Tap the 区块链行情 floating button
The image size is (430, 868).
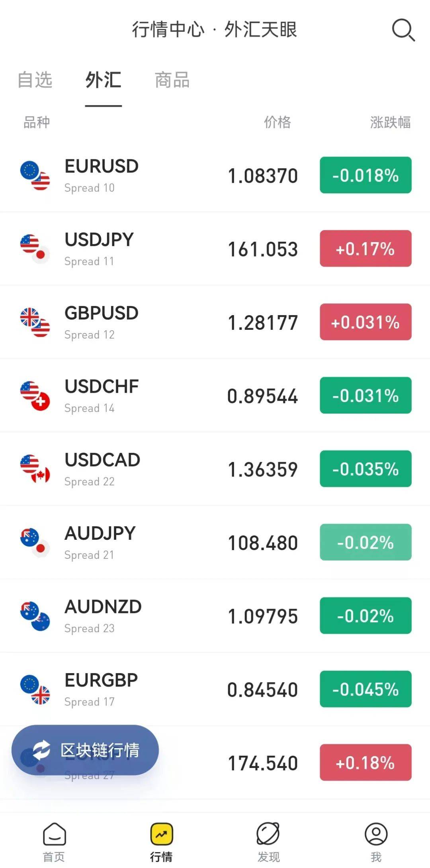click(85, 750)
